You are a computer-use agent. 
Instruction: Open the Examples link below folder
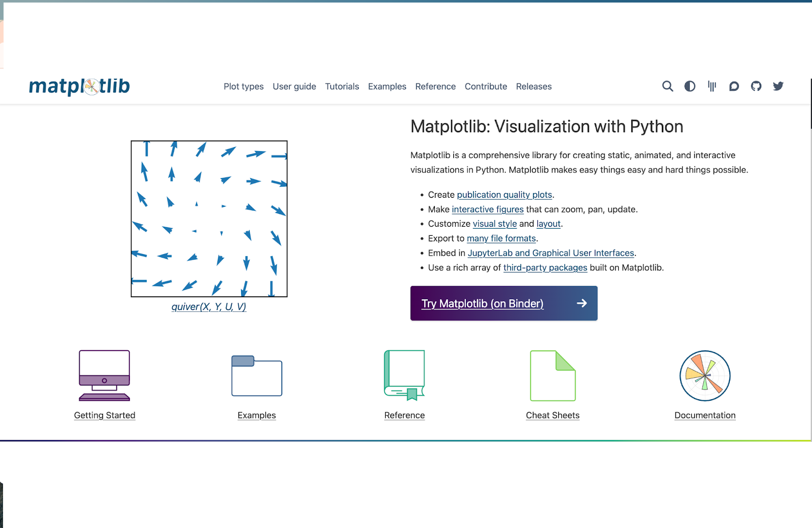(x=257, y=415)
